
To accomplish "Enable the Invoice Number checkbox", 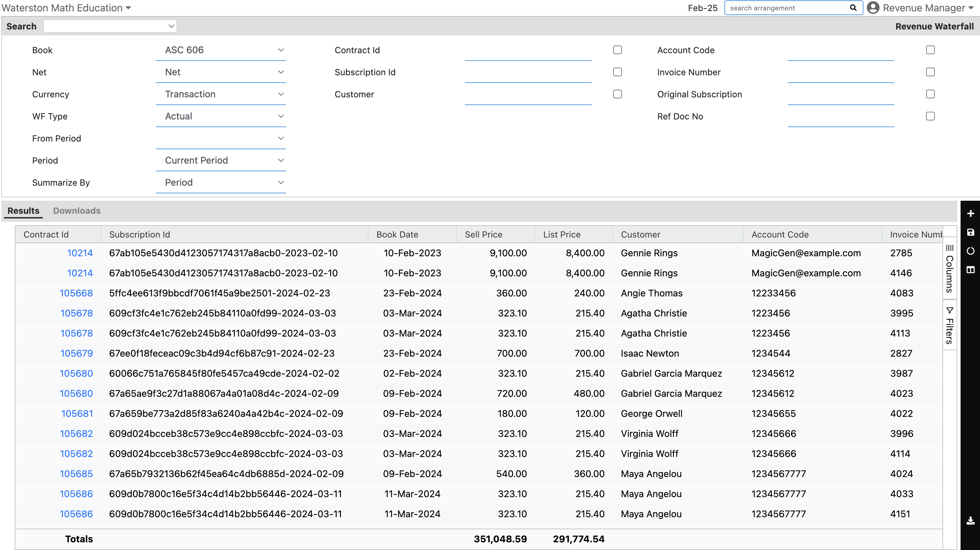I will (930, 72).
